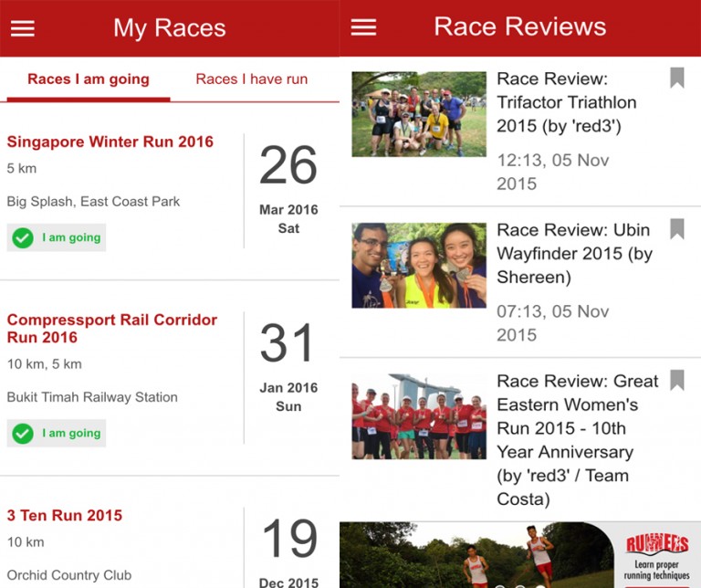The image size is (701, 588).
Task: Click the 26 Mar 2016 Sat date block
Action: [x=288, y=189]
